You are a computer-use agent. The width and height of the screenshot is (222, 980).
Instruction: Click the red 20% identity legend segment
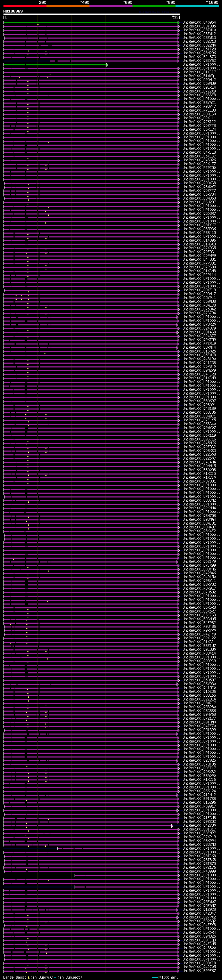(x=25, y=6)
